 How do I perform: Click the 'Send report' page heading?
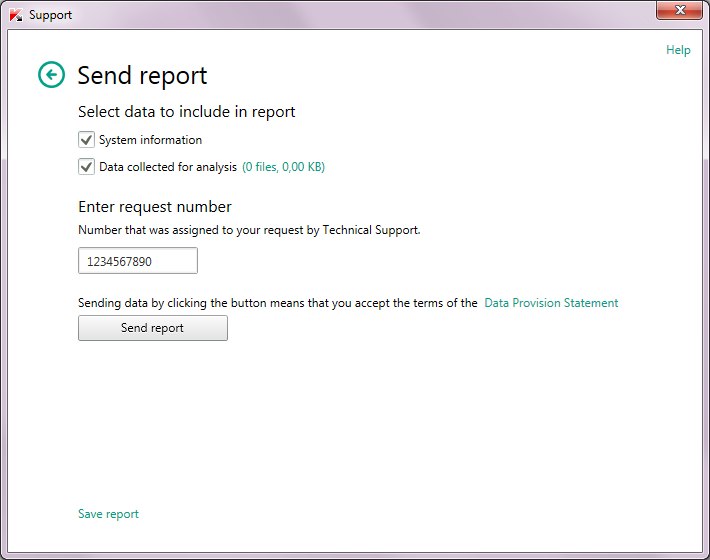tap(142, 75)
